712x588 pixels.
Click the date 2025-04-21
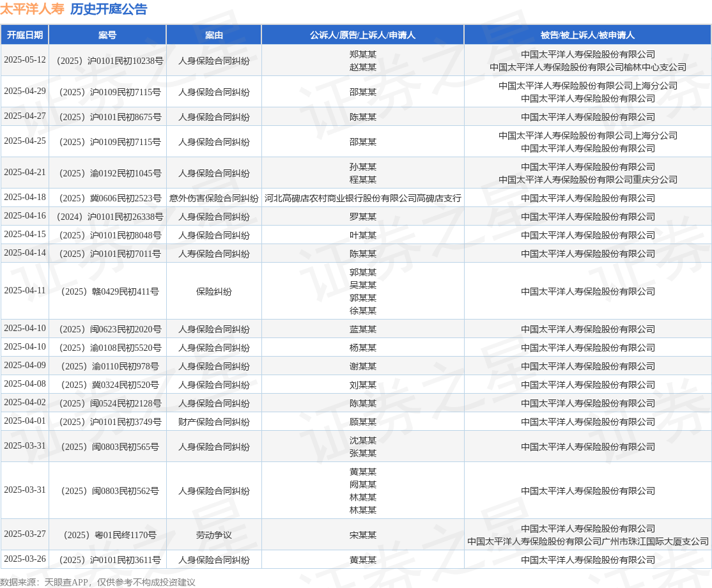[25, 173]
